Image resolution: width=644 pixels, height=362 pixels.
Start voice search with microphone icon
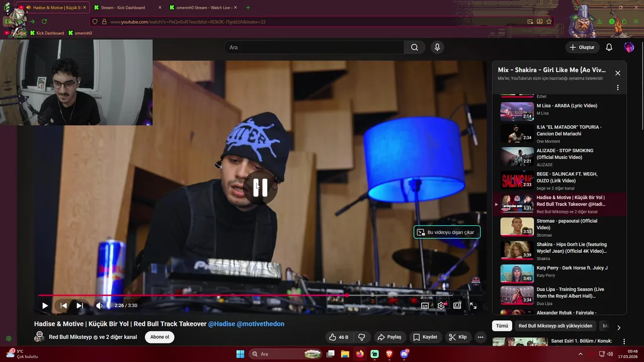437,47
